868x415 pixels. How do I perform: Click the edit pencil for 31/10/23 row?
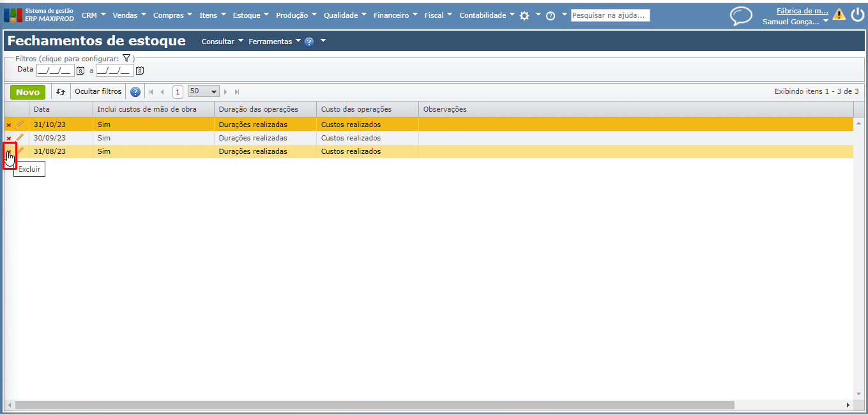point(20,124)
